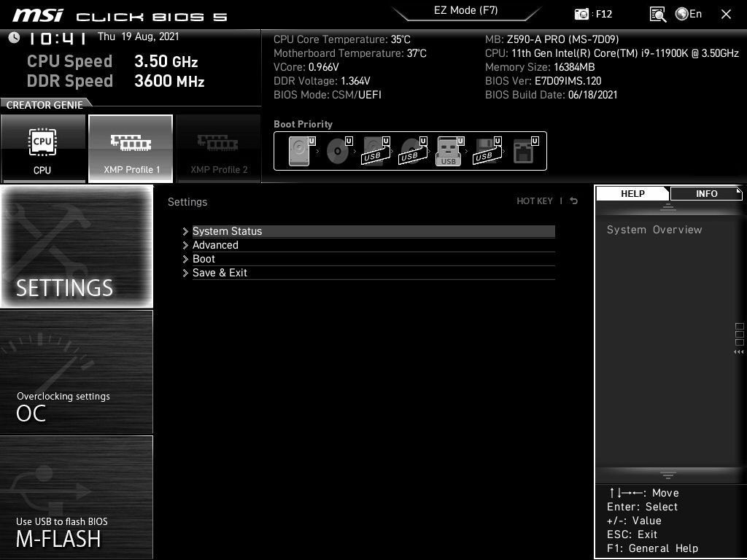Click the MB Z590-A PRO (MS-7D09) text
Image resolution: width=747 pixels, height=560 pixels.
551,39
